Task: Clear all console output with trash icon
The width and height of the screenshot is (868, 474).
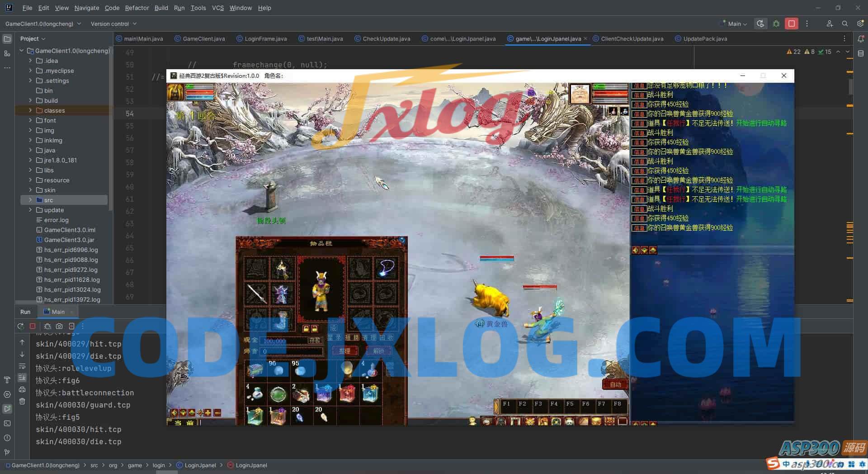Action: coord(22,401)
